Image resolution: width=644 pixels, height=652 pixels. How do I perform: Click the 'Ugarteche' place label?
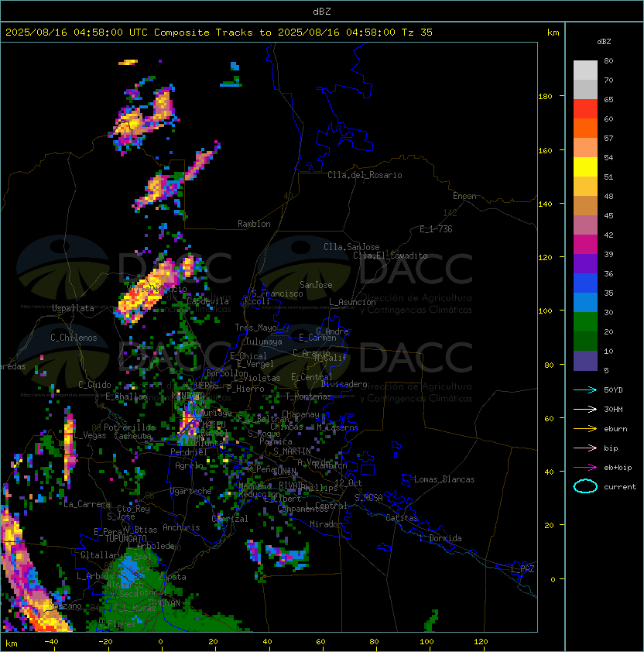(x=191, y=491)
